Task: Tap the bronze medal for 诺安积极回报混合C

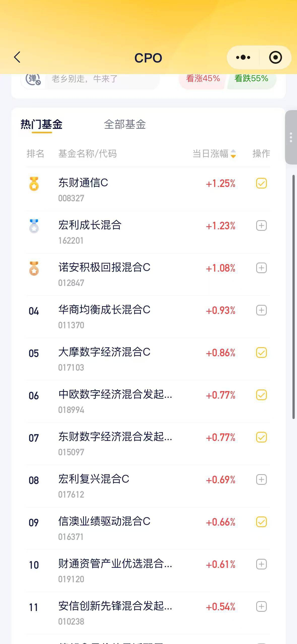Action: [x=34, y=268]
